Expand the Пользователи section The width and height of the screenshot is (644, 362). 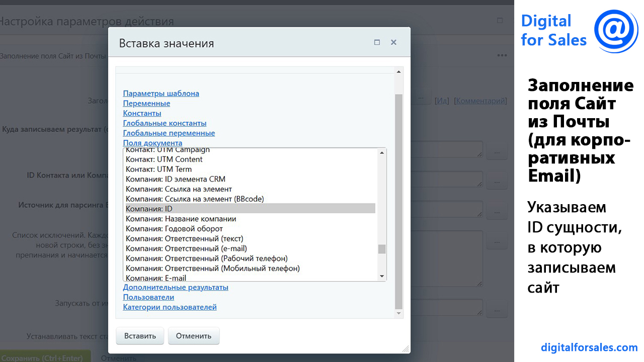click(x=148, y=297)
